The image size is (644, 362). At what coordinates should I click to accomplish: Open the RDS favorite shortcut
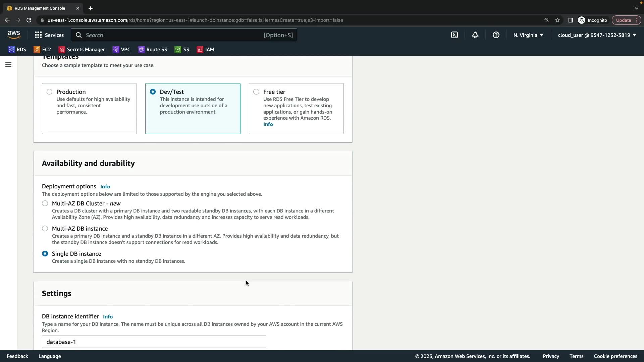point(17,50)
